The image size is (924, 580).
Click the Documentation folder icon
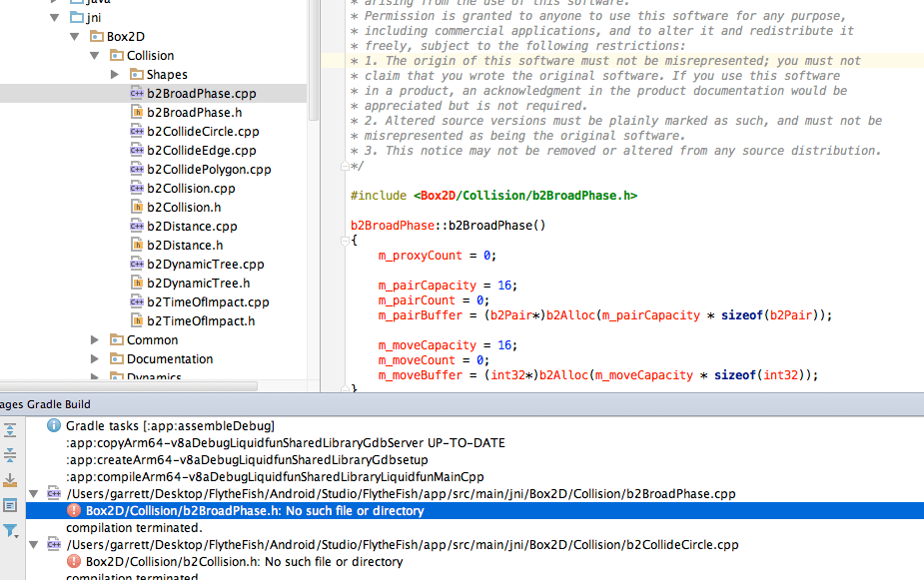click(117, 358)
